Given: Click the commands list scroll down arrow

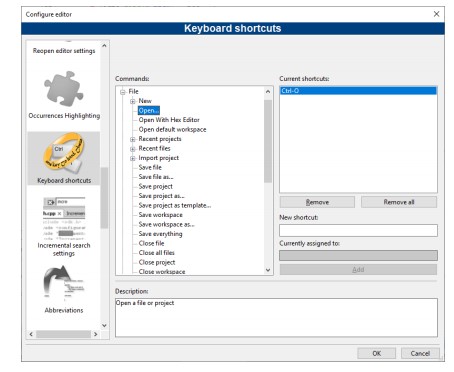Looking at the screenshot, I should [x=268, y=270].
